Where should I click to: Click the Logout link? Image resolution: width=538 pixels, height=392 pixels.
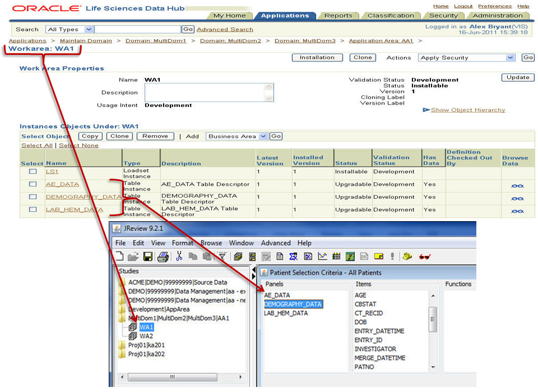click(463, 6)
